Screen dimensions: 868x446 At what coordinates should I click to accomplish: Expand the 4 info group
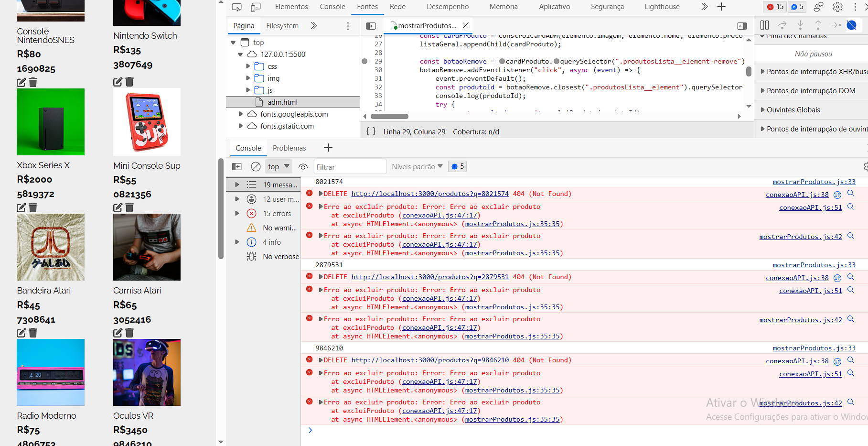pos(237,242)
